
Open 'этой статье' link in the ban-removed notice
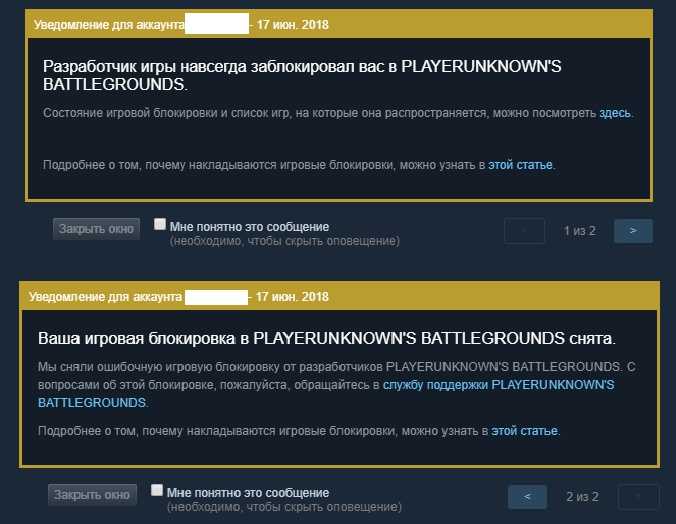pos(524,431)
